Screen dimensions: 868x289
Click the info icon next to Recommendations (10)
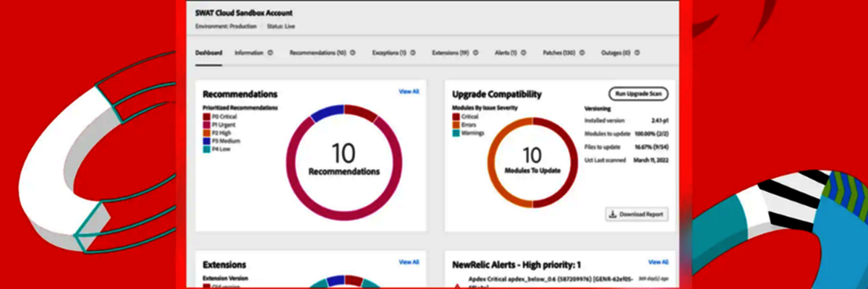tap(353, 53)
